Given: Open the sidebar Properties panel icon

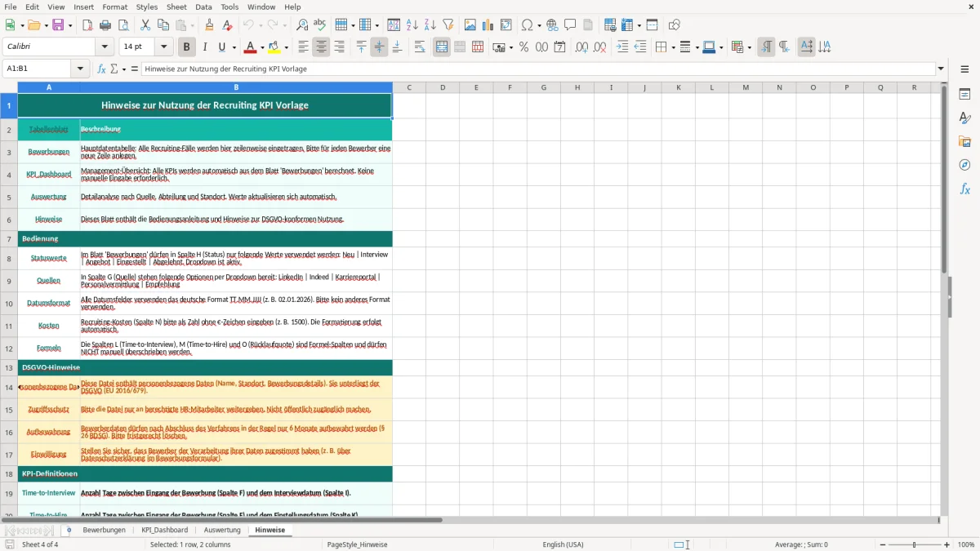Looking at the screenshot, I should [964, 95].
